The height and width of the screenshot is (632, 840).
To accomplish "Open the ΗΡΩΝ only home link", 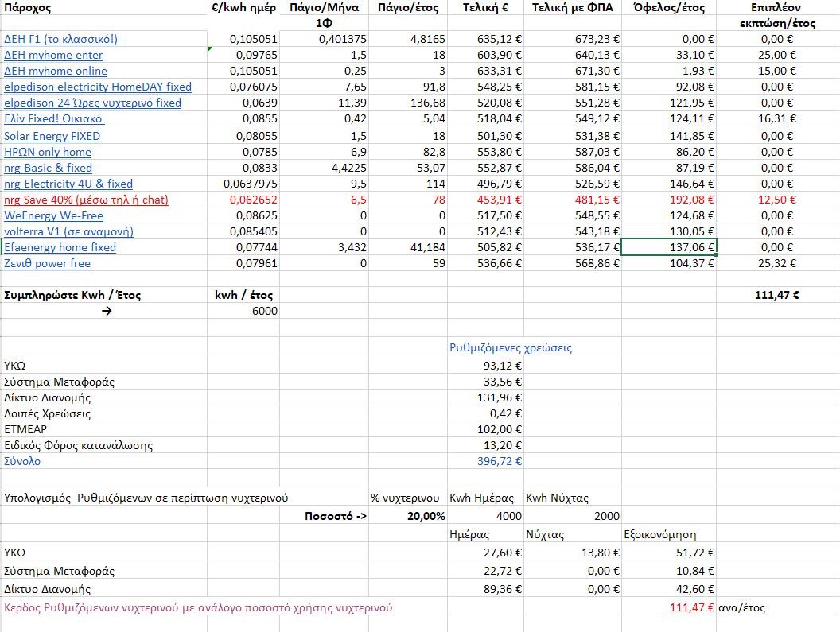I will coord(47,152).
